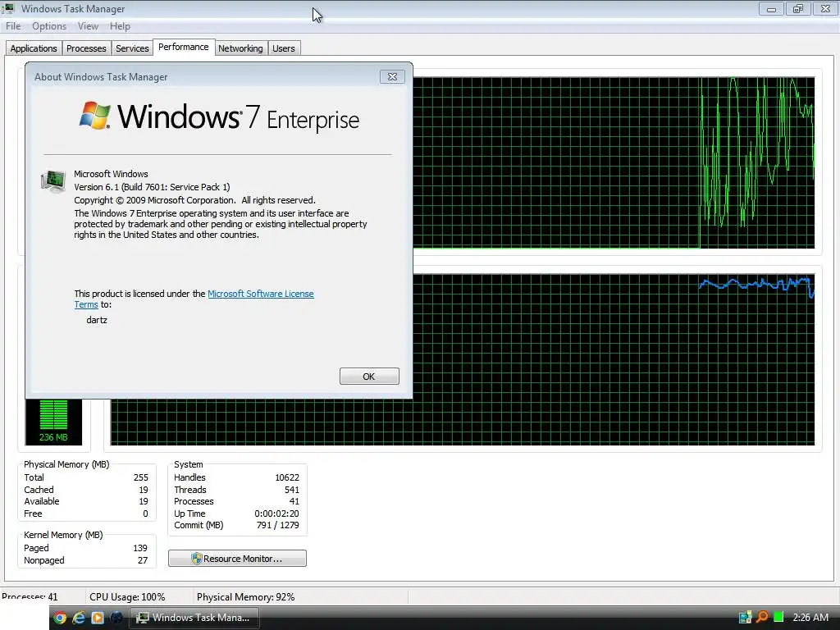Viewport: 840px width, 630px height.
Task: Select the Performance tab
Action: click(183, 47)
